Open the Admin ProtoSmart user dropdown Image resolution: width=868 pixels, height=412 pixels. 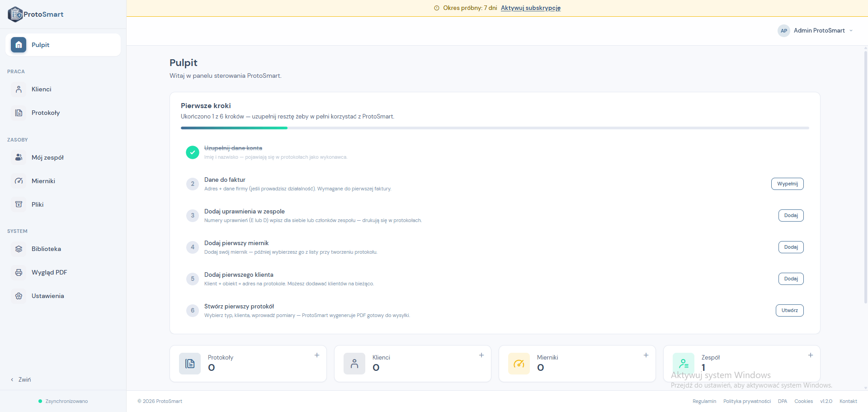pos(816,31)
